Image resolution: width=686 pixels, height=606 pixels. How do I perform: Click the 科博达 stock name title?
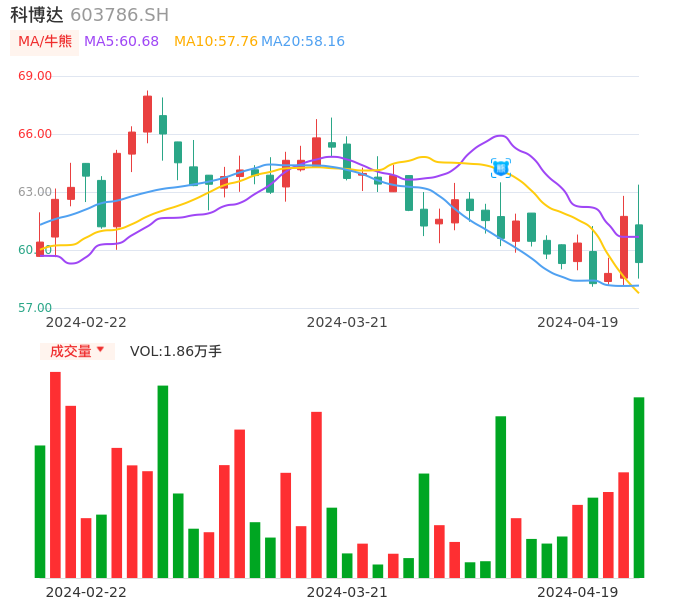point(37,15)
